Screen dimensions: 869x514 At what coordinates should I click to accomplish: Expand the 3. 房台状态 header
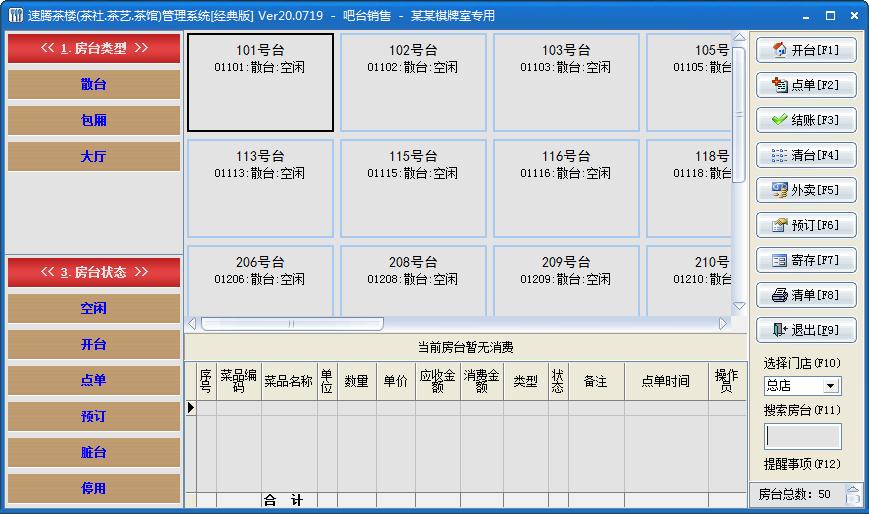click(94, 272)
